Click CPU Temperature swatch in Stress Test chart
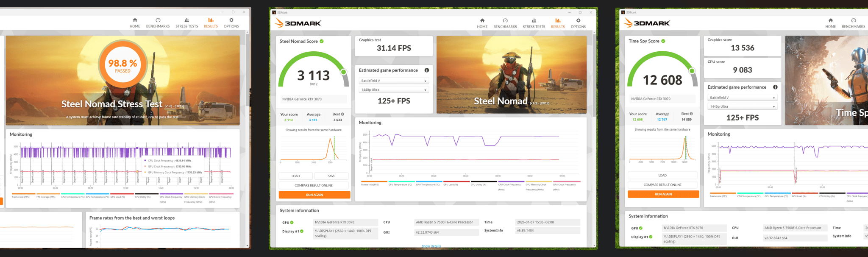Image resolution: width=868 pixels, height=257 pixels. click(72, 193)
